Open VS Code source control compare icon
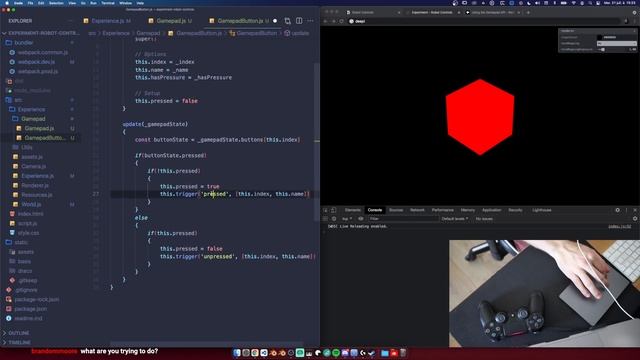This screenshot has width=640, height=360. coord(288,21)
